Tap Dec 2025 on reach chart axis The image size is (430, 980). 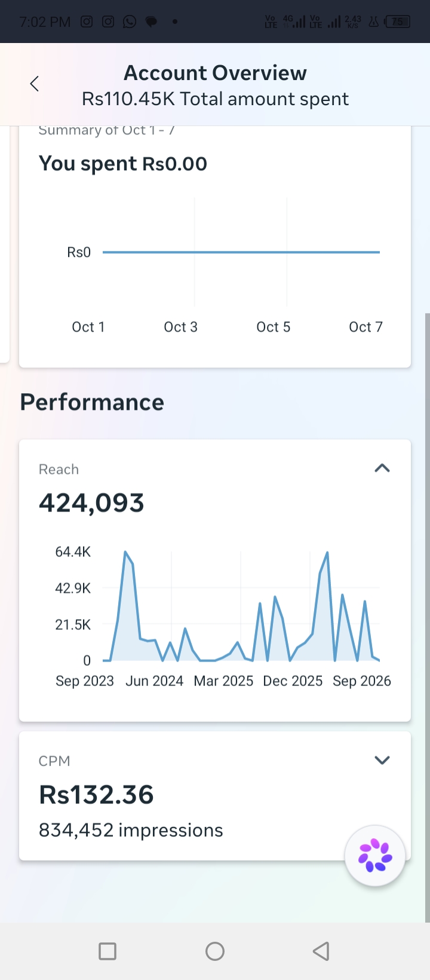(x=293, y=681)
